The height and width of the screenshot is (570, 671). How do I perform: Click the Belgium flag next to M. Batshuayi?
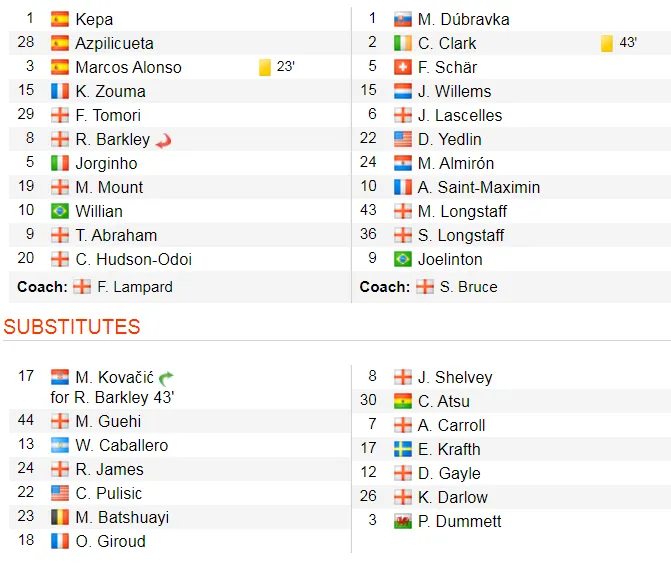(x=60, y=517)
